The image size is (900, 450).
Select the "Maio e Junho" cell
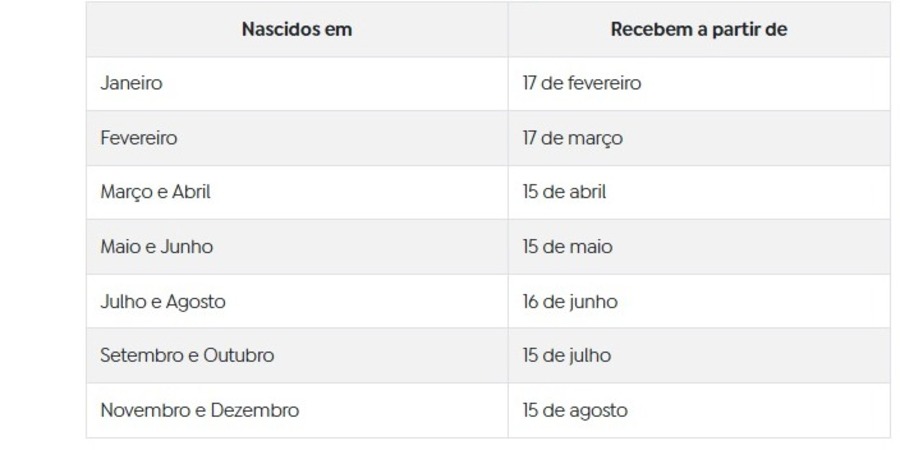tap(297, 247)
